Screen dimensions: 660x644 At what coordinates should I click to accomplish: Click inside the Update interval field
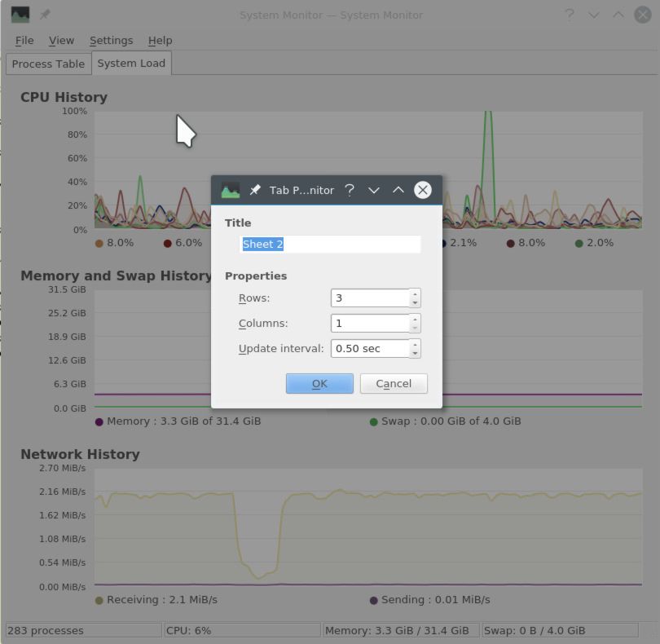370,349
